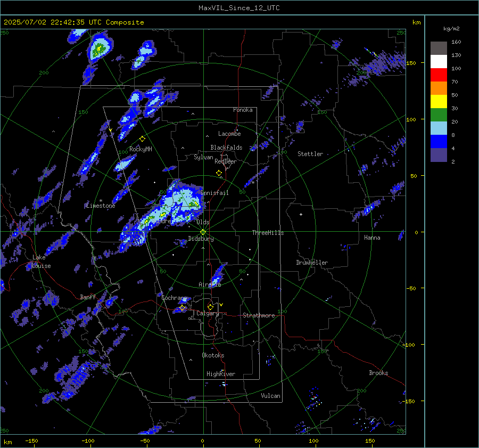Click the 2025/07/02 22:42:35 UTC Composite timestamp

pyautogui.click(x=73, y=22)
